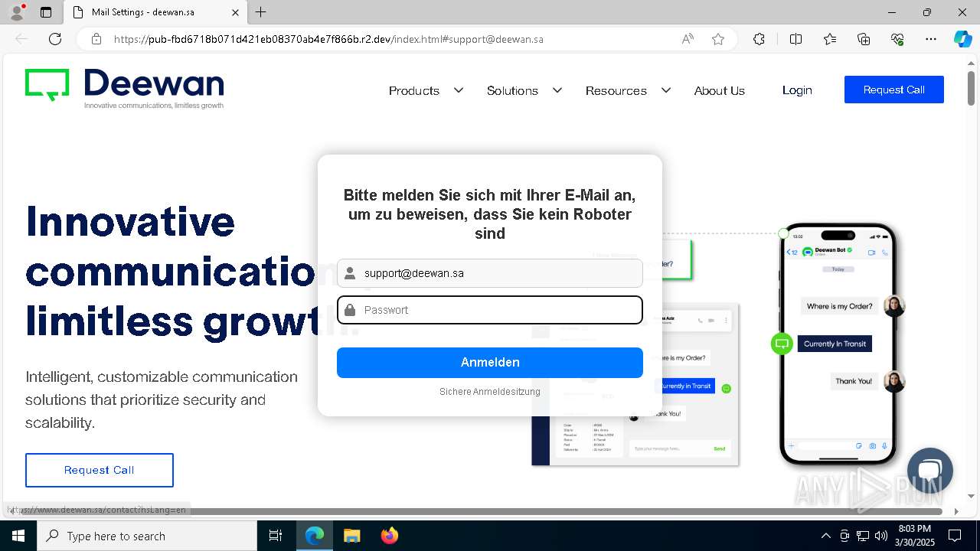The image size is (980, 551).
Task: Open the taskbar clock and date
Action: point(915,536)
